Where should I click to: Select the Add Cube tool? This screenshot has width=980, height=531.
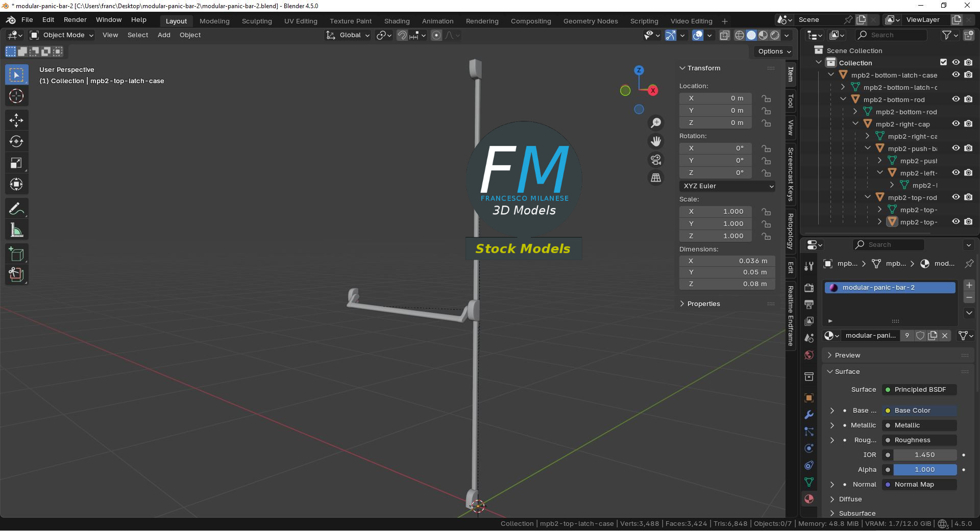click(x=16, y=255)
